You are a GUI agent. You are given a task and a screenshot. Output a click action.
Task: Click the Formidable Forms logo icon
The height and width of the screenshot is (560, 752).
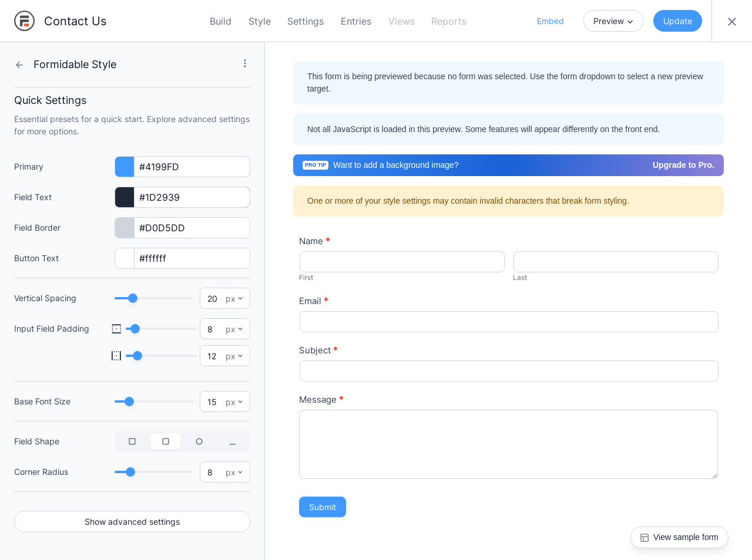25,21
